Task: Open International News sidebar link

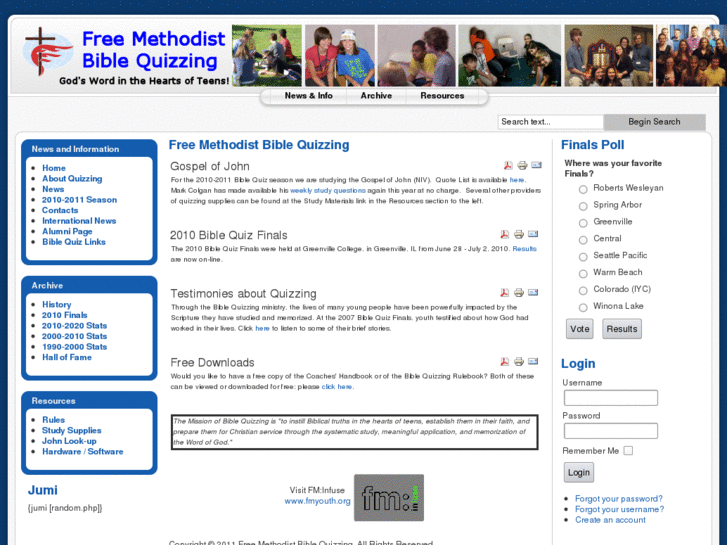Action: pos(79,221)
